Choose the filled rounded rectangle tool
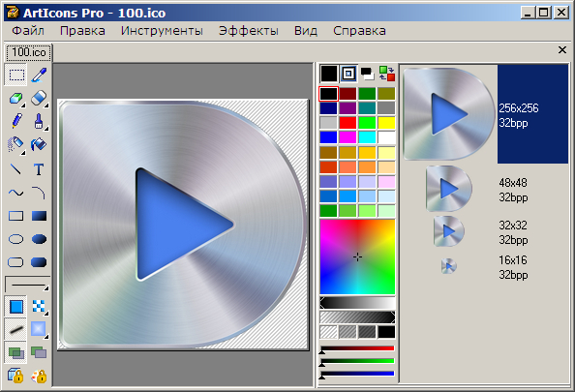Screen dimensions: 575x392 (39, 262)
